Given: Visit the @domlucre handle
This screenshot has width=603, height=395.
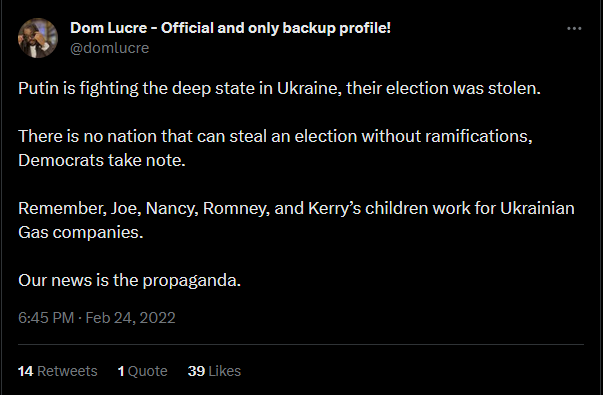Looking at the screenshot, I should [110, 48].
